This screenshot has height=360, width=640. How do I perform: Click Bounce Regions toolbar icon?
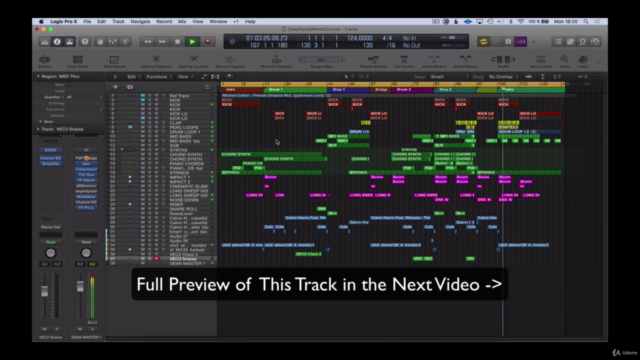(x=230, y=61)
